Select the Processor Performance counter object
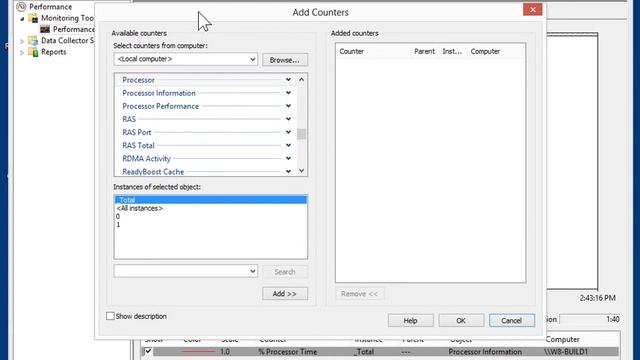640x360 pixels. (160, 106)
